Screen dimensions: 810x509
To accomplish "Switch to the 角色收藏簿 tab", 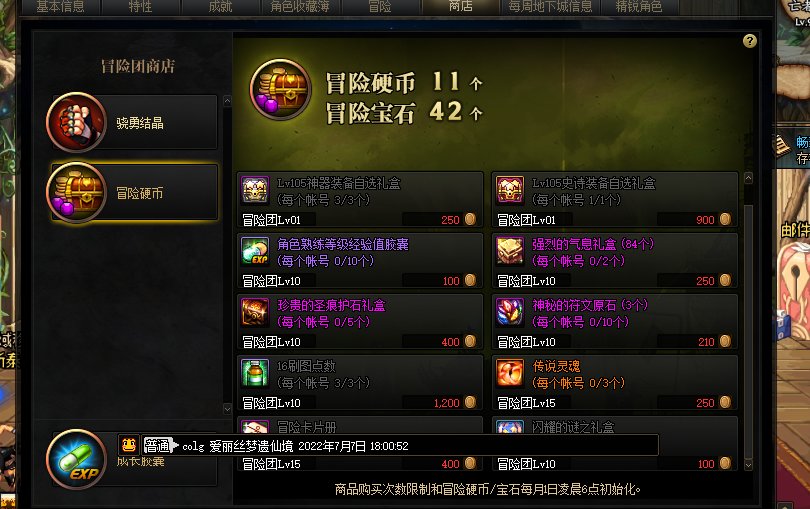I will point(300,7).
